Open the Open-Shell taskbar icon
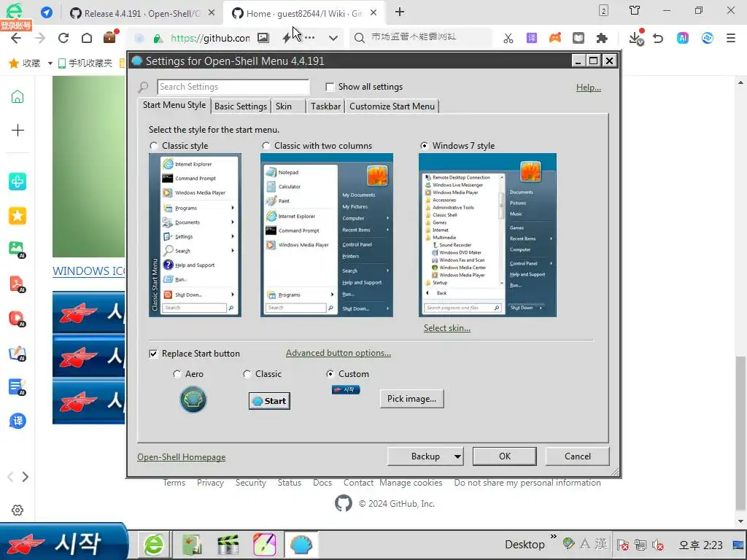The height and width of the screenshot is (560, 747). click(301, 544)
